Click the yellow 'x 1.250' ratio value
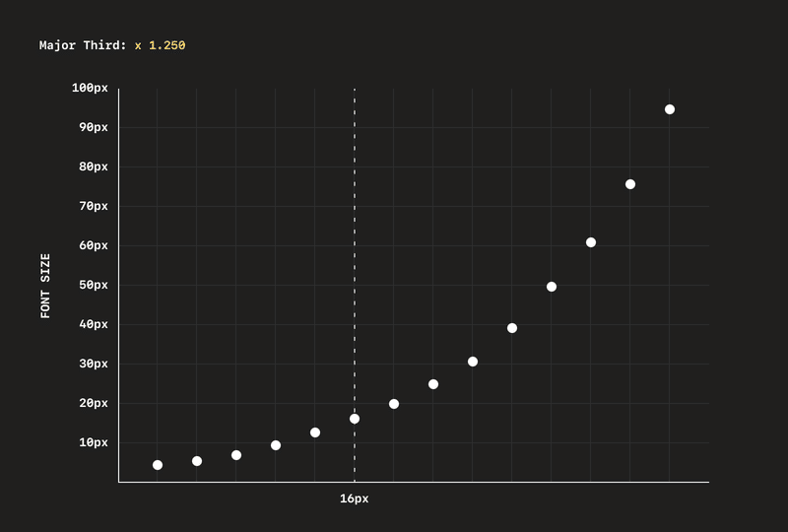 [161, 45]
